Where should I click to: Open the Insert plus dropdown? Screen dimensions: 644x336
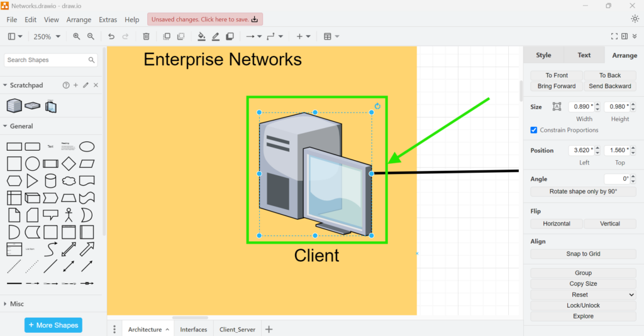pos(304,36)
